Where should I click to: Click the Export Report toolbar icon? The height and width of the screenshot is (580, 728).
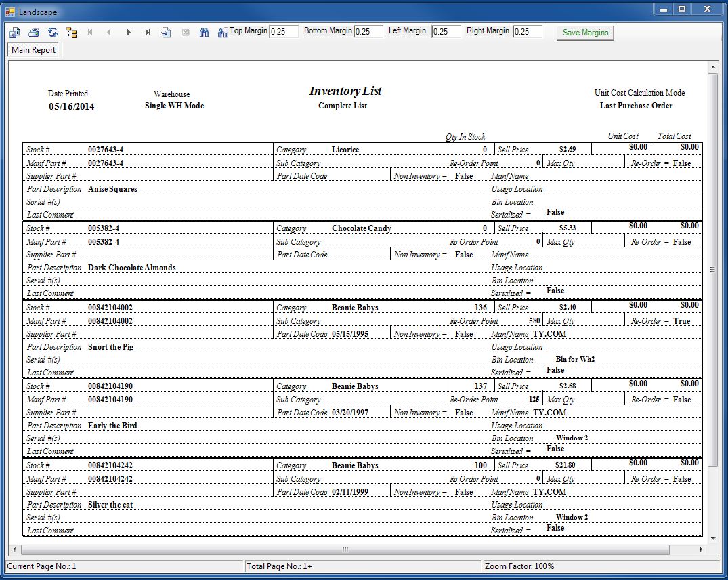[x=15, y=33]
